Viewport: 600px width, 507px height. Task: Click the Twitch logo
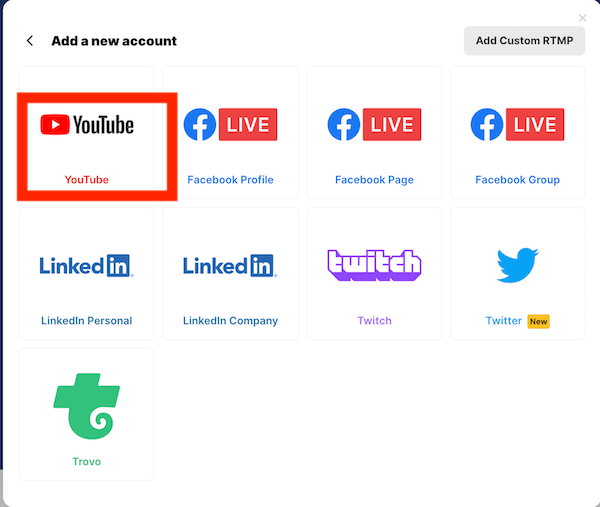pos(374,265)
